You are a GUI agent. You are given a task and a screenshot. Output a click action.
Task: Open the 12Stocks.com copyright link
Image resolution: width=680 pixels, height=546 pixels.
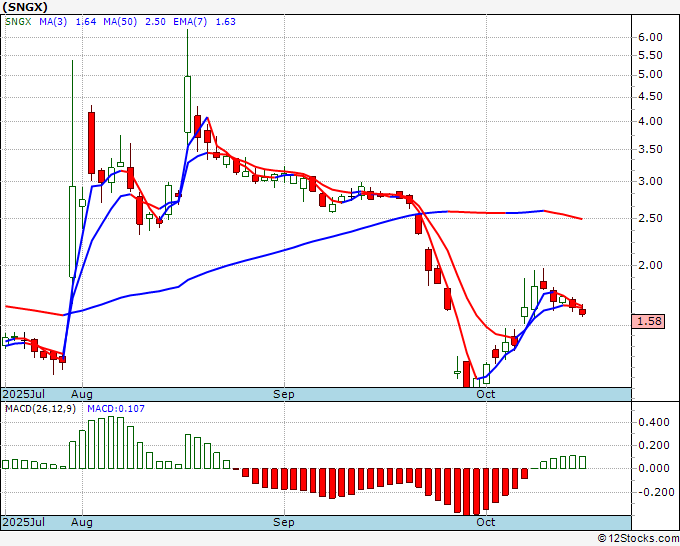[638, 539]
